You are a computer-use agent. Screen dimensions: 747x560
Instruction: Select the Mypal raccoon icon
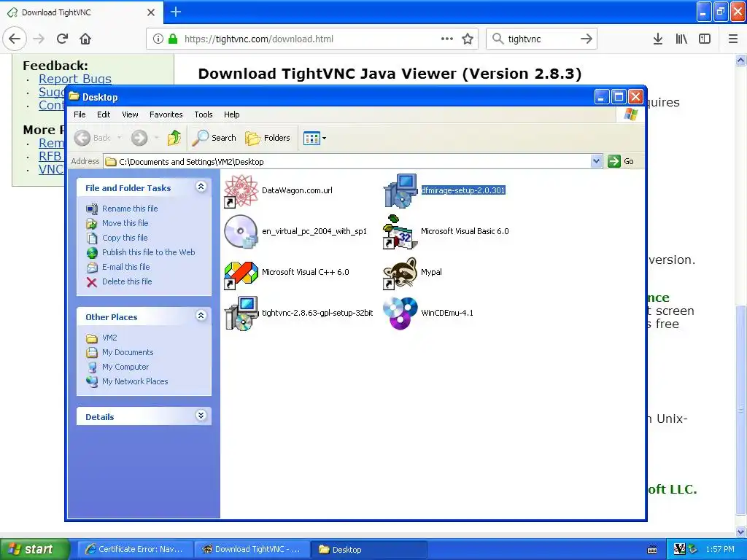click(x=400, y=273)
